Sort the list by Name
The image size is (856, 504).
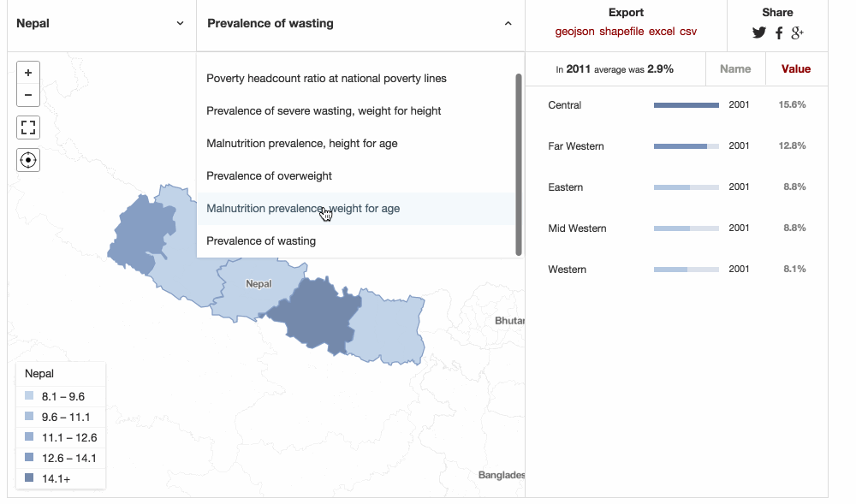click(x=735, y=69)
